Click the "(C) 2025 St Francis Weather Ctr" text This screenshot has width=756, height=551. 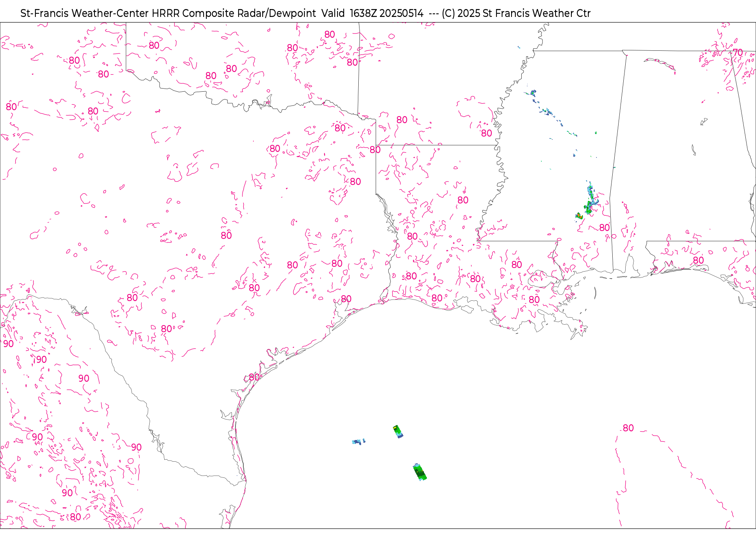click(x=516, y=13)
